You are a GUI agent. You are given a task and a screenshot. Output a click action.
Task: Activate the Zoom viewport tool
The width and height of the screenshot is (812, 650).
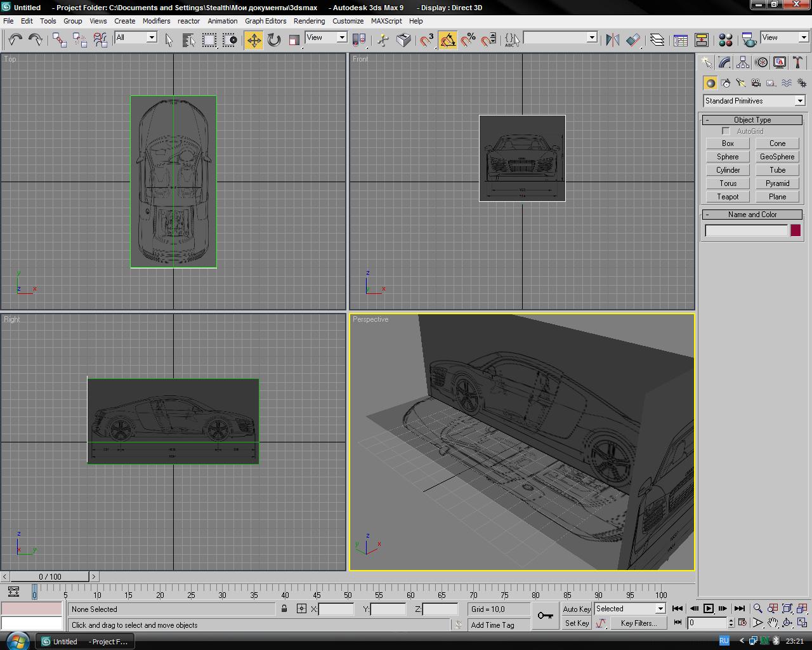coord(757,609)
